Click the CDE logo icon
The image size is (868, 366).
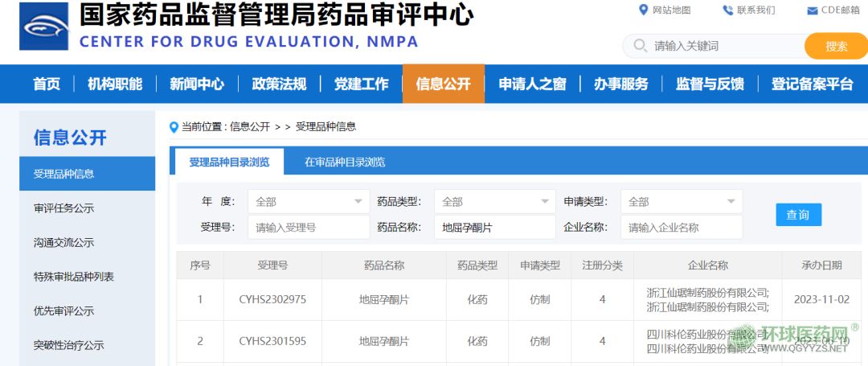tap(45, 26)
